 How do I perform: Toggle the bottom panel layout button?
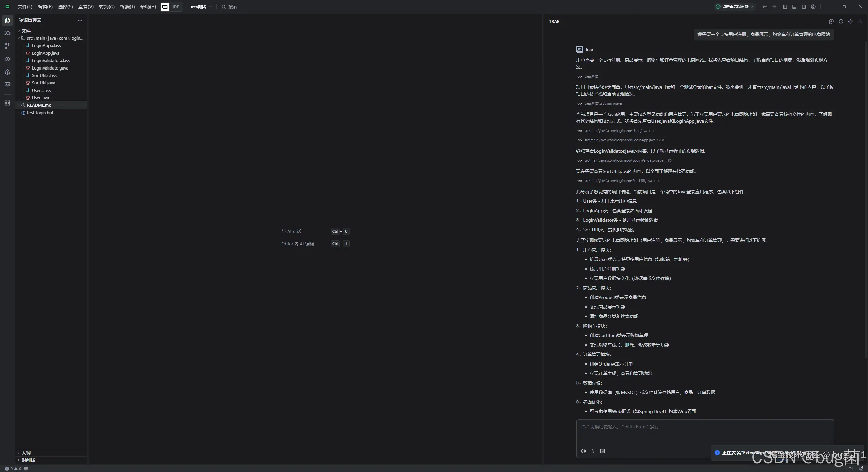point(794,7)
